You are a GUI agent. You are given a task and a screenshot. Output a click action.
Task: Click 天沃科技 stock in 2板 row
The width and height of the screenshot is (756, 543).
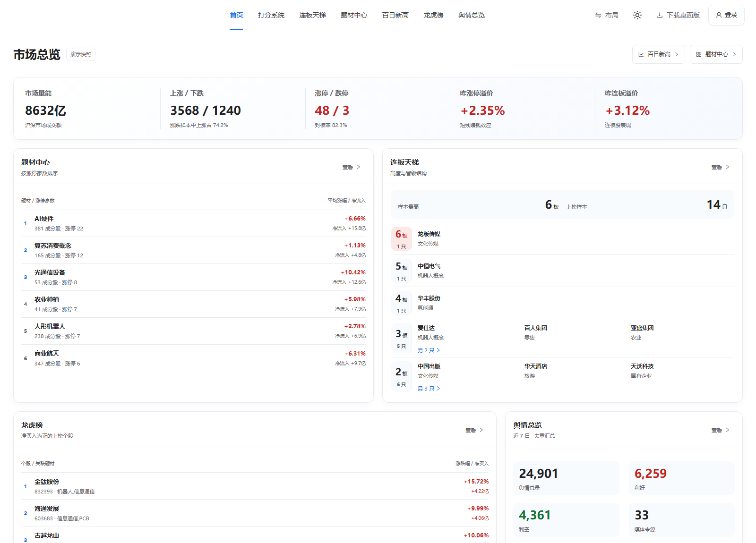point(642,366)
